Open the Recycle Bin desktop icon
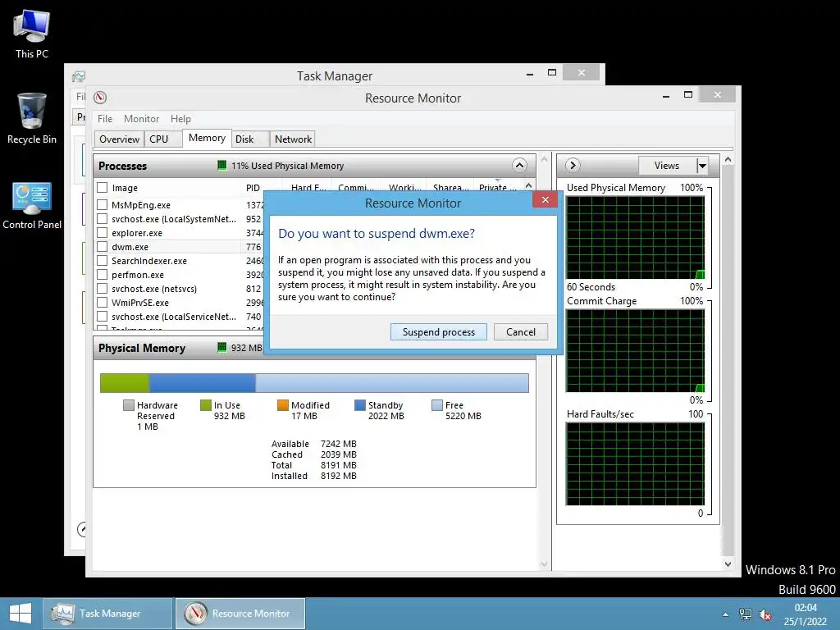The width and height of the screenshot is (840, 630). click(32, 119)
